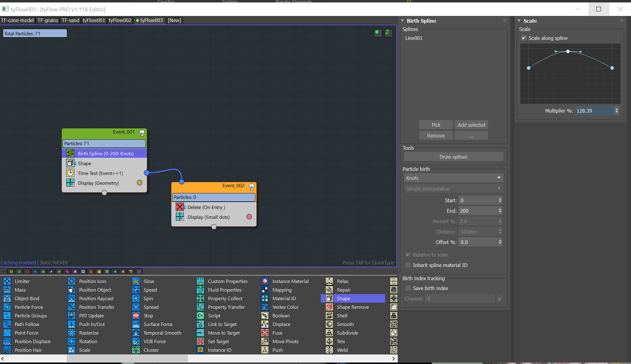The width and height of the screenshot is (631, 364).
Task: Select the Stop operator icon
Action: [136, 316]
